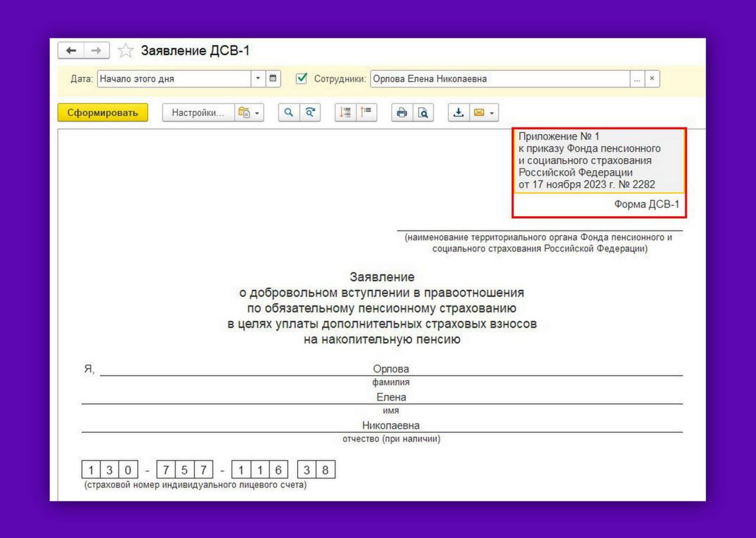
Task: Click the back navigation arrow
Action: (x=71, y=51)
